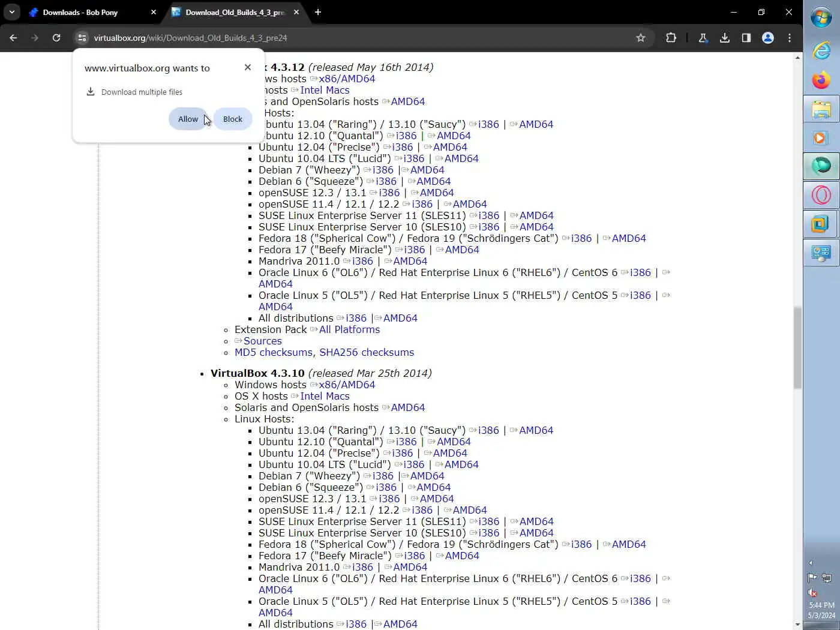Open 4.3.10 Solaris hosts AMD64 link
Viewport: 840px width, 630px height.
tap(408, 407)
